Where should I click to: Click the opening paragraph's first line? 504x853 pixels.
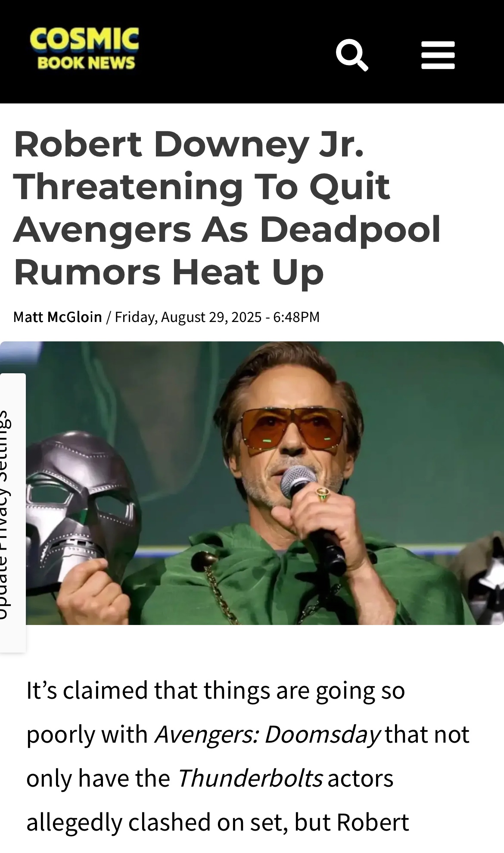[215, 690]
